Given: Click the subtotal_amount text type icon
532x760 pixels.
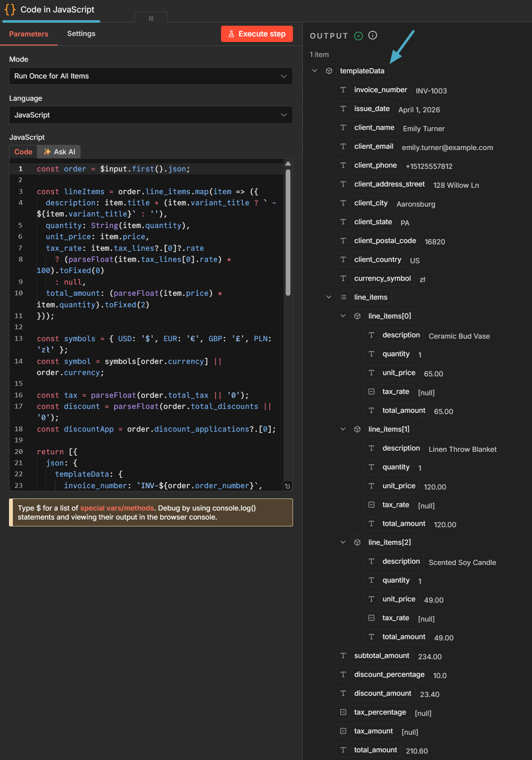Looking at the screenshot, I should pyautogui.click(x=343, y=655).
